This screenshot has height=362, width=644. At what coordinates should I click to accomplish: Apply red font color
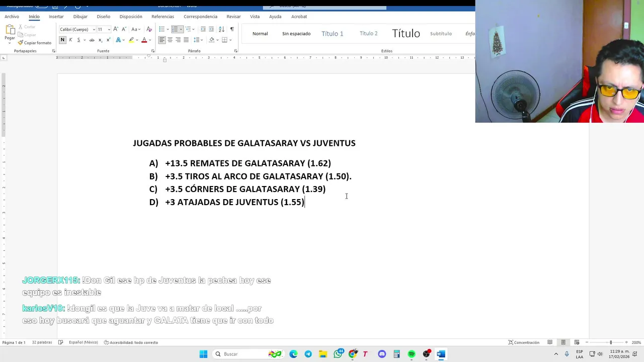(144, 40)
